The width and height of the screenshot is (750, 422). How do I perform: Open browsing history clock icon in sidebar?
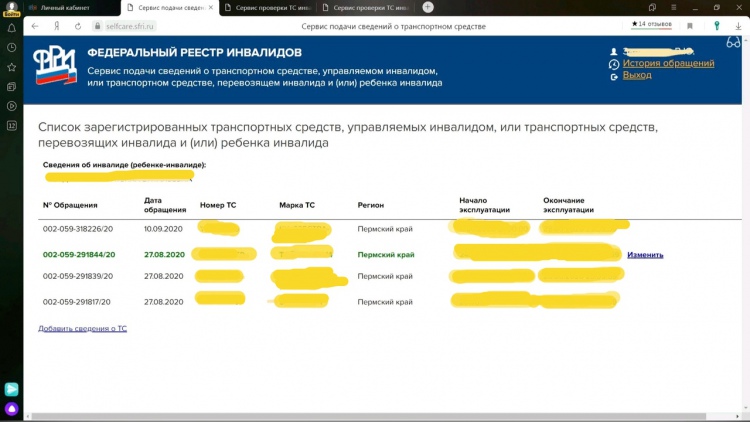pos(12,47)
